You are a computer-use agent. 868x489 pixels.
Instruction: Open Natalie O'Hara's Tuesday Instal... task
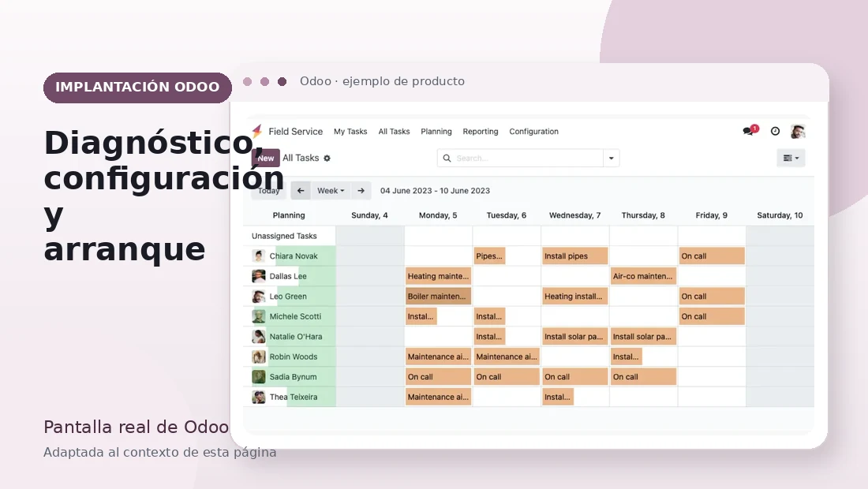click(490, 336)
